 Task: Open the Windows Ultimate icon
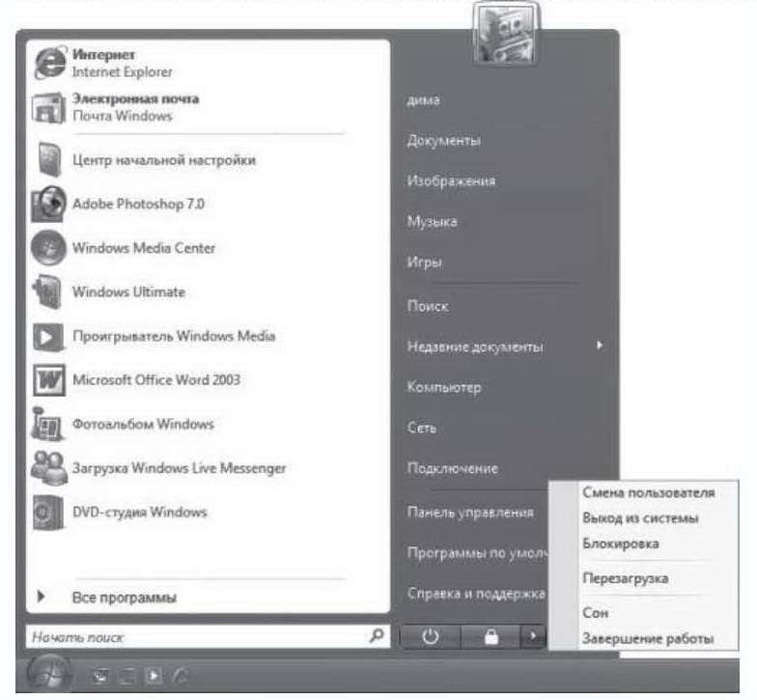[x=47, y=292]
